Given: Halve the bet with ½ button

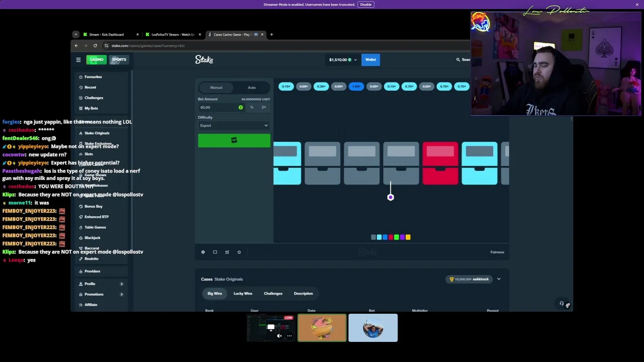Looking at the screenshot, I should pos(252,107).
